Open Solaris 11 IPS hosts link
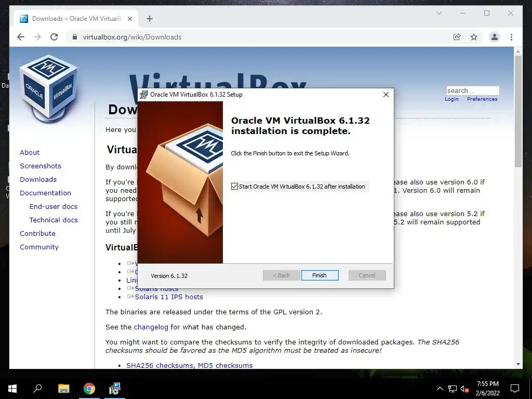This screenshot has height=399, width=532. pyautogui.click(x=169, y=297)
